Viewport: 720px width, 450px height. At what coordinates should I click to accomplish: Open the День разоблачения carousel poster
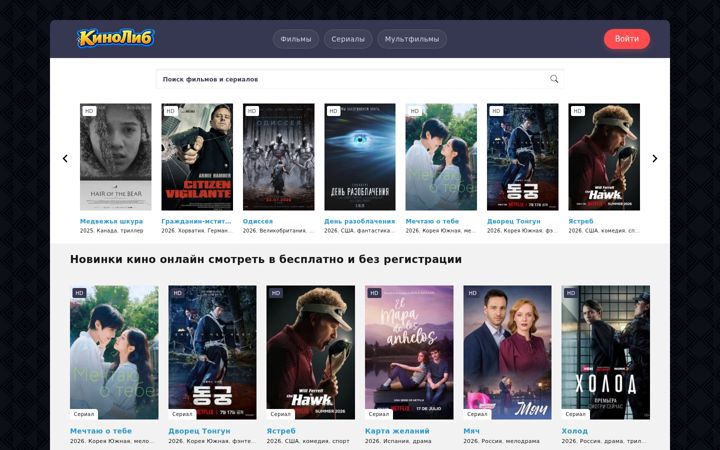click(360, 157)
